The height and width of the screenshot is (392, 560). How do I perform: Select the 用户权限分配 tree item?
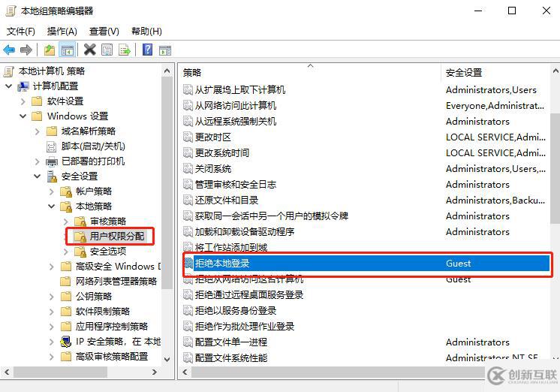click(x=117, y=237)
